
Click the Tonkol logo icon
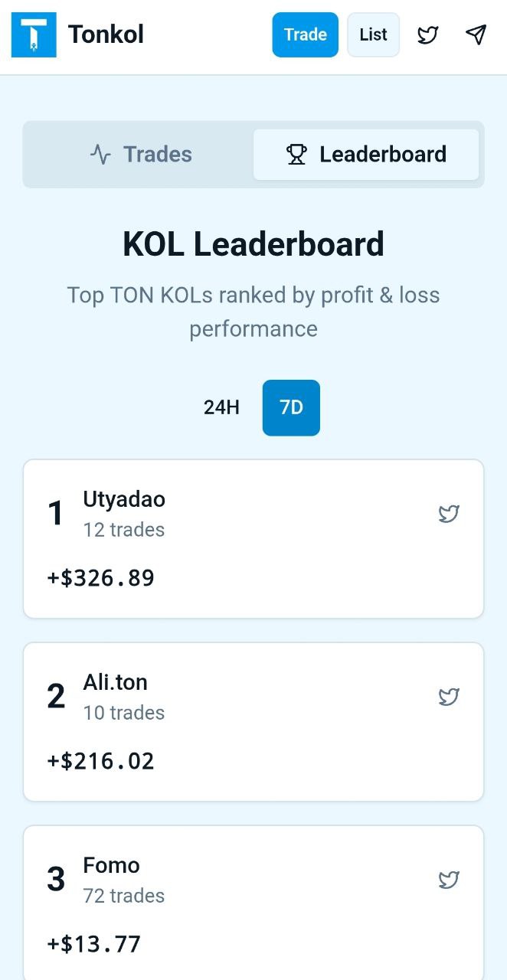click(x=34, y=34)
